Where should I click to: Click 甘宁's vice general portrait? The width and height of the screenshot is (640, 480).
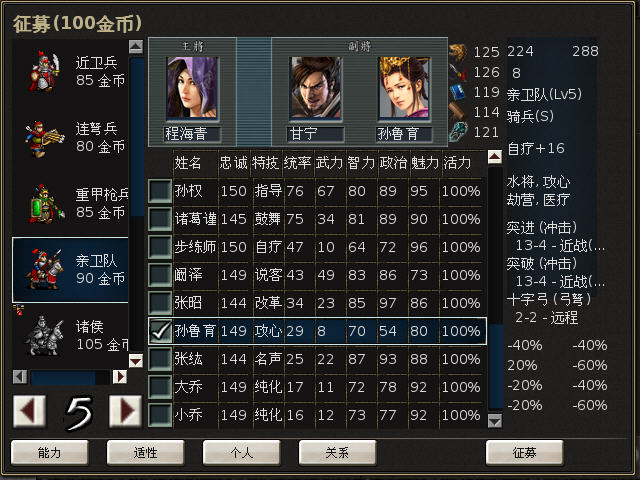(315, 89)
